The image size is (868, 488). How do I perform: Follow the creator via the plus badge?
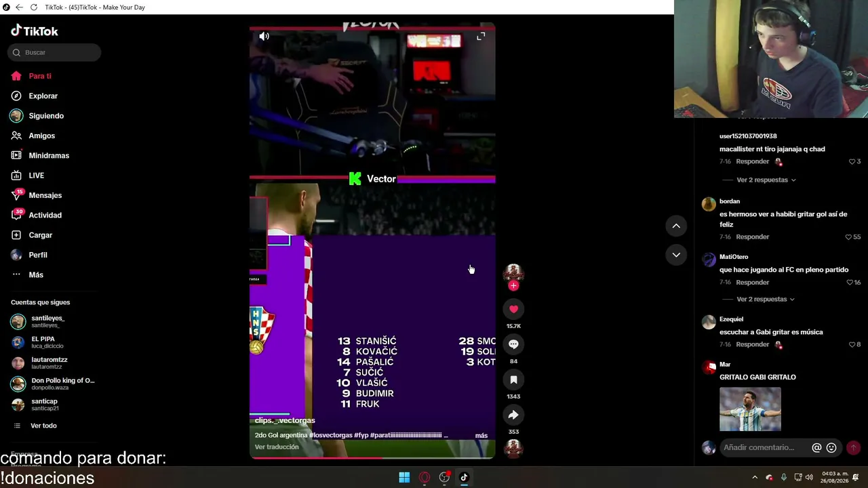[x=513, y=286]
